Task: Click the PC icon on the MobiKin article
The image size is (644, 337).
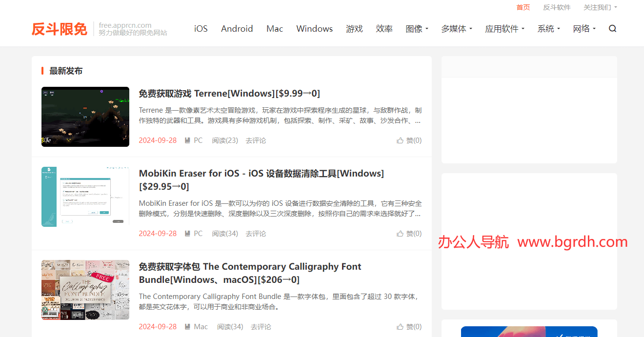Action: (x=187, y=233)
